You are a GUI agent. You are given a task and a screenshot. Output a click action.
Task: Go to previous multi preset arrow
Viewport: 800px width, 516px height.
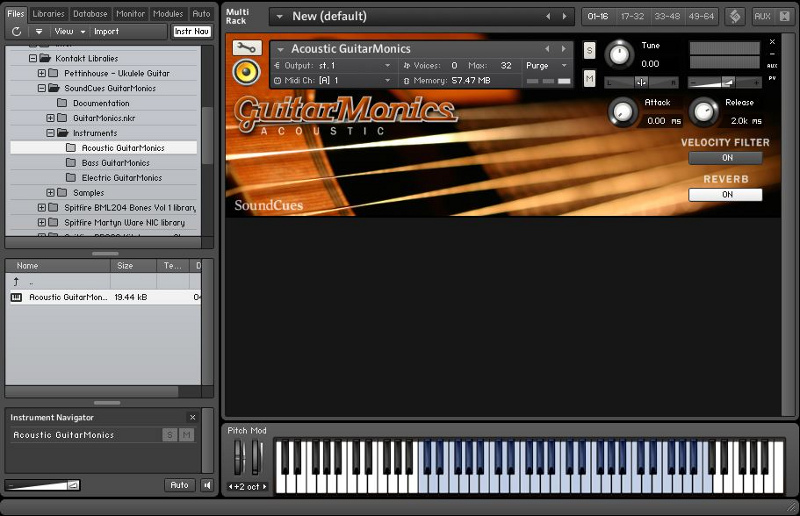[x=548, y=16]
